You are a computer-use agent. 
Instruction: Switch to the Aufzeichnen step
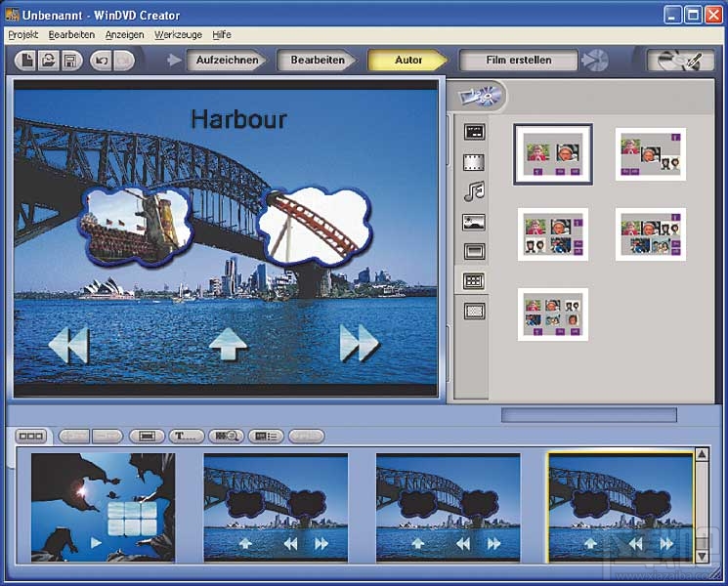tap(227, 60)
